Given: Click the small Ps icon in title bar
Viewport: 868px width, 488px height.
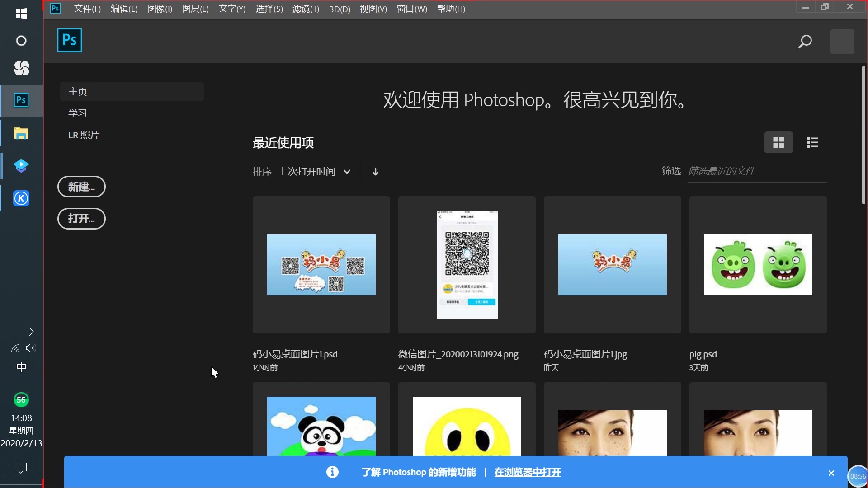Looking at the screenshot, I should (x=55, y=8).
